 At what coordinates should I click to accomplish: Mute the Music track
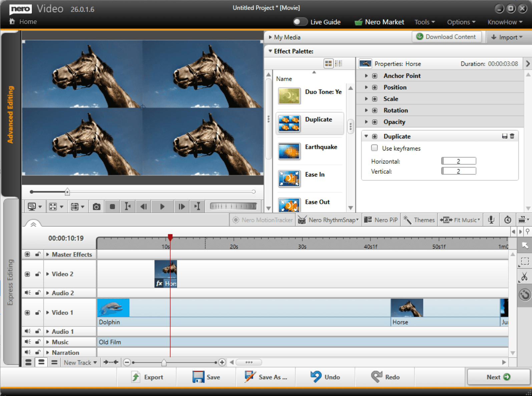click(x=28, y=342)
